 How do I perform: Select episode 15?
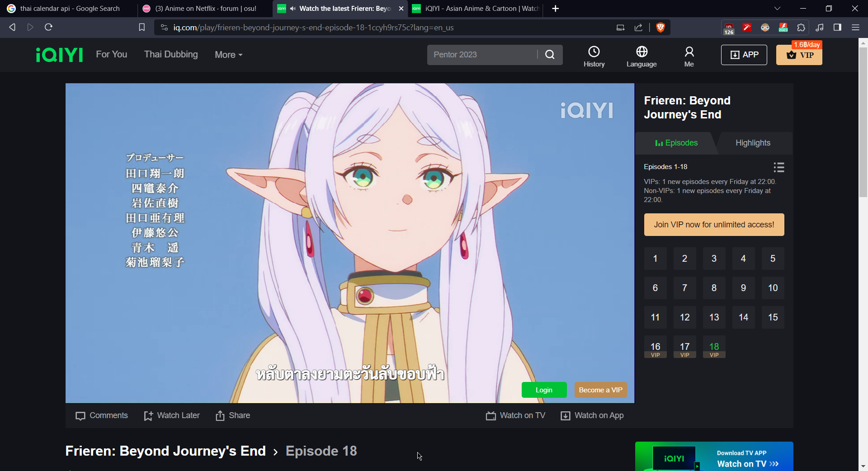(x=773, y=317)
